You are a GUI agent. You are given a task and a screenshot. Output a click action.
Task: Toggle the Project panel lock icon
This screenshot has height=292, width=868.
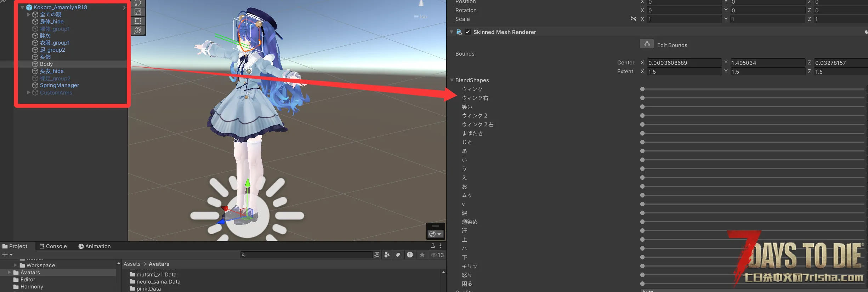pos(432,246)
